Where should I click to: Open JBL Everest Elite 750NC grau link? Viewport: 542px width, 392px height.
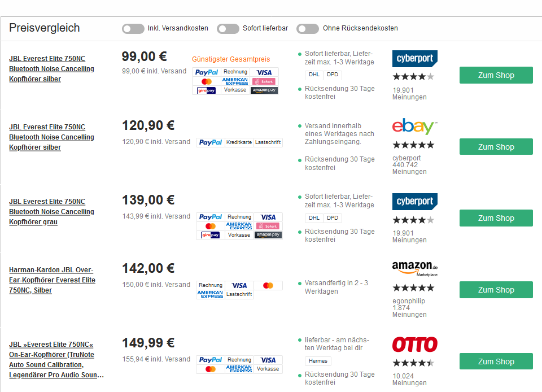tap(51, 212)
